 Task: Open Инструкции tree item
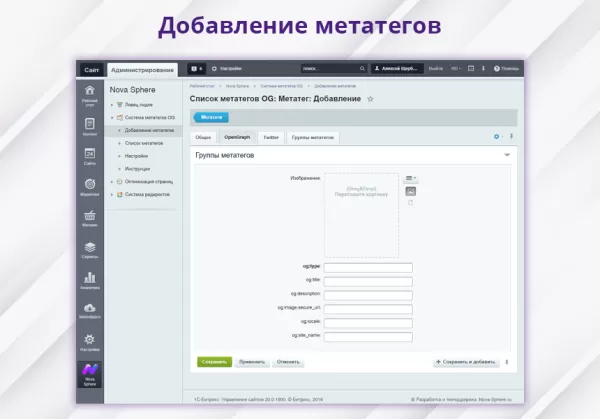(137, 169)
